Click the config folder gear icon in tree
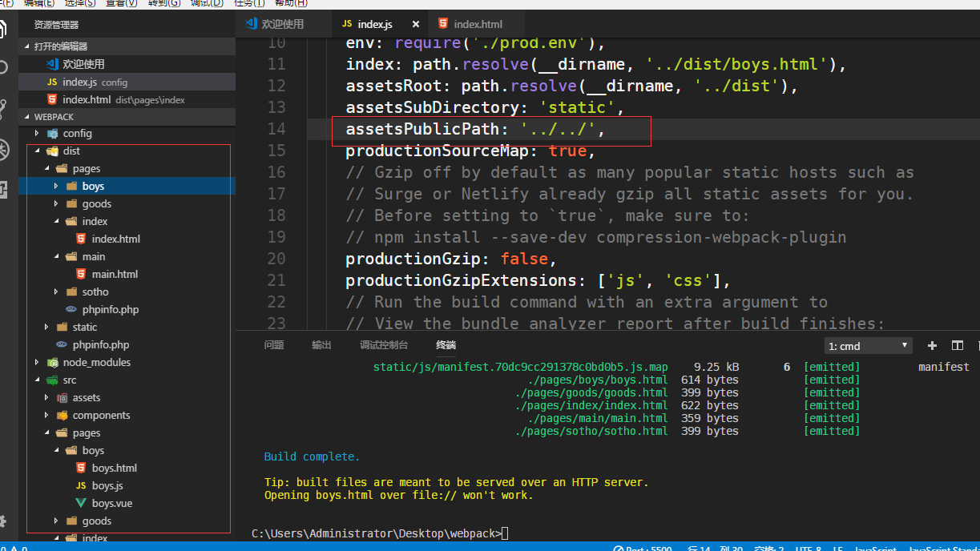The width and height of the screenshot is (980, 551). point(53,134)
